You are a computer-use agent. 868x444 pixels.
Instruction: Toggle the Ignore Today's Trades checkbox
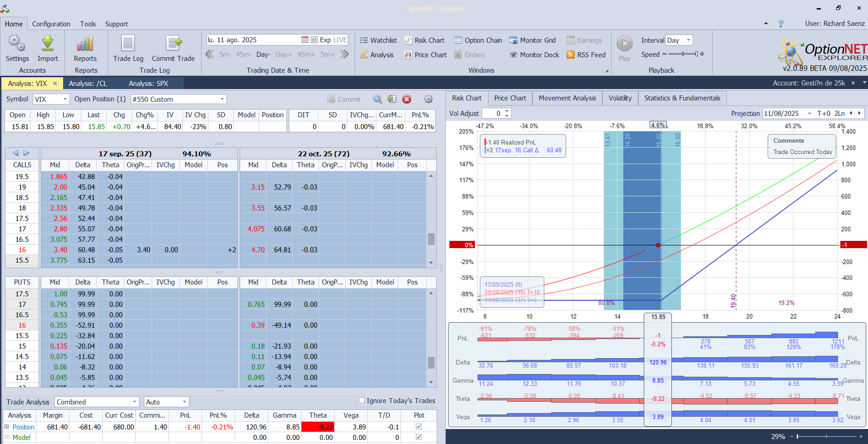tap(362, 400)
